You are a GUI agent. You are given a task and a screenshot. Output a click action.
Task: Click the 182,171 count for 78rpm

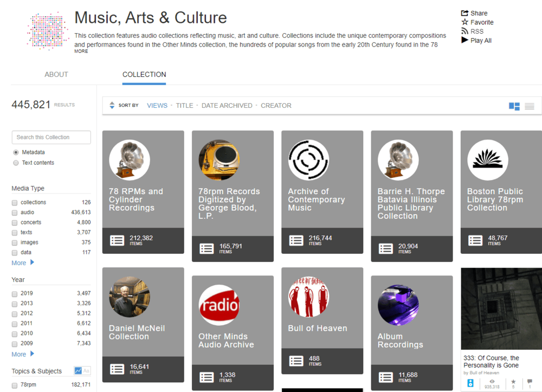tap(81, 384)
